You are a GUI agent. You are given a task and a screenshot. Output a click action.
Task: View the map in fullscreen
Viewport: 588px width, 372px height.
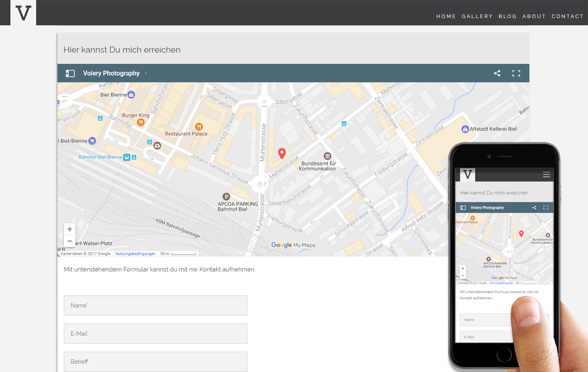click(x=516, y=73)
